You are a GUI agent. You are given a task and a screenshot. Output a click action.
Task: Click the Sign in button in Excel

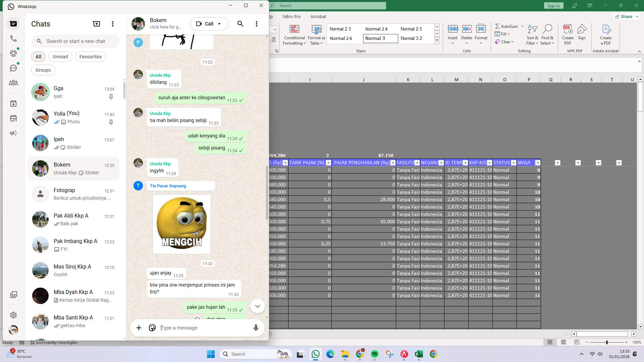pos(553,5)
